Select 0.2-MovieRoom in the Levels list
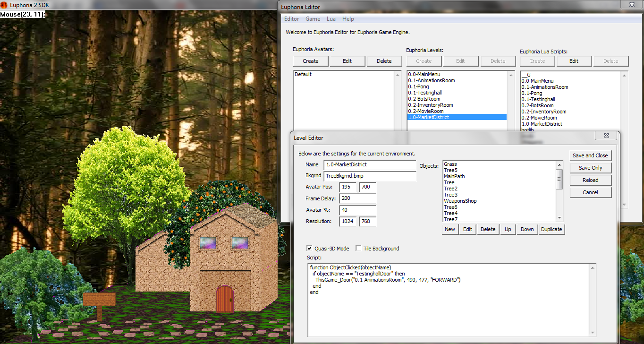 [x=457, y=111]
